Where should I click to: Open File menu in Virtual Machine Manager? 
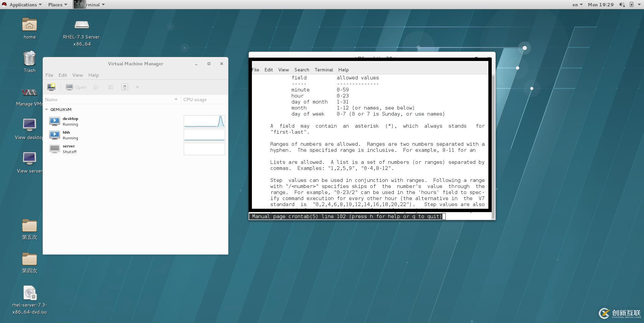point(49,75)
